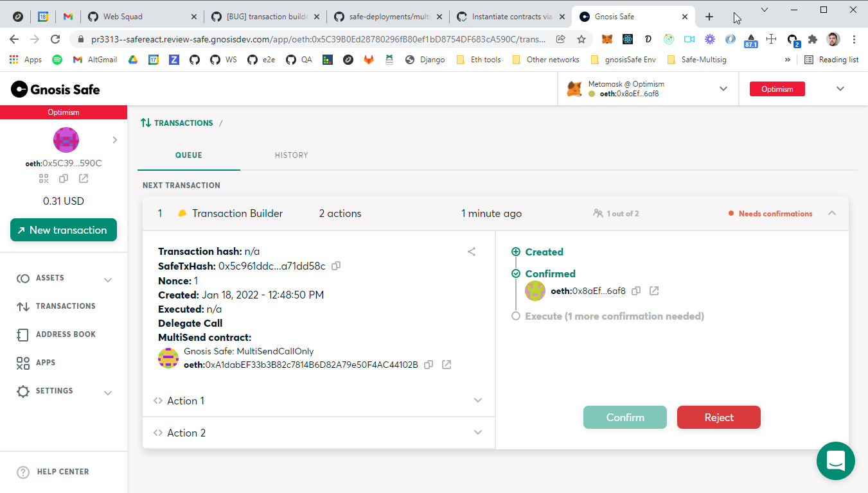Click the Gnosis Safe logo
The width and height of the screenshot is (868, 493).
coord(55,89)
